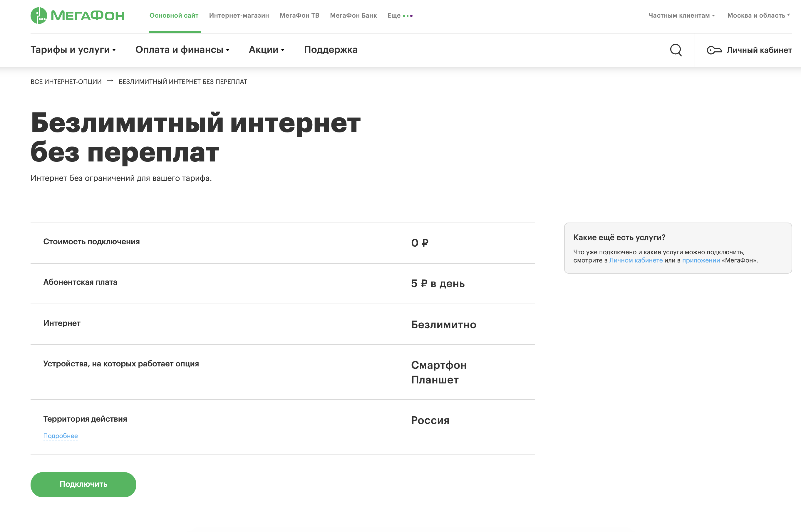Go back to Все интернет-опции breadcrumb

tap(66, 82)
